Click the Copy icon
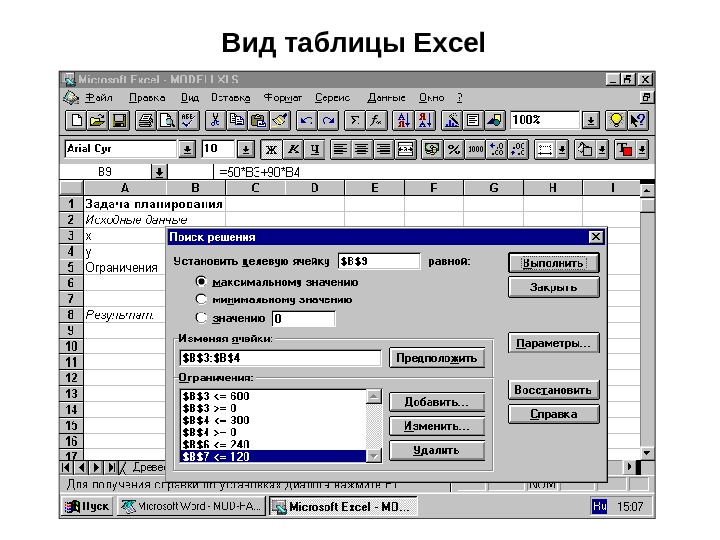The height and width of the screenshot is (540, 720). tap(236, 121)
